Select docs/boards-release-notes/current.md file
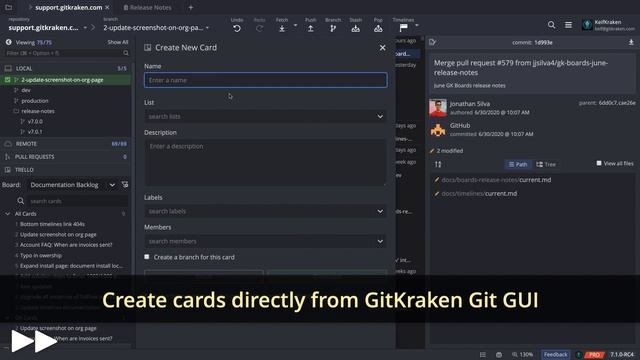Image resolution: width=640 pixels, height=360 pixels. pos(496,180)
